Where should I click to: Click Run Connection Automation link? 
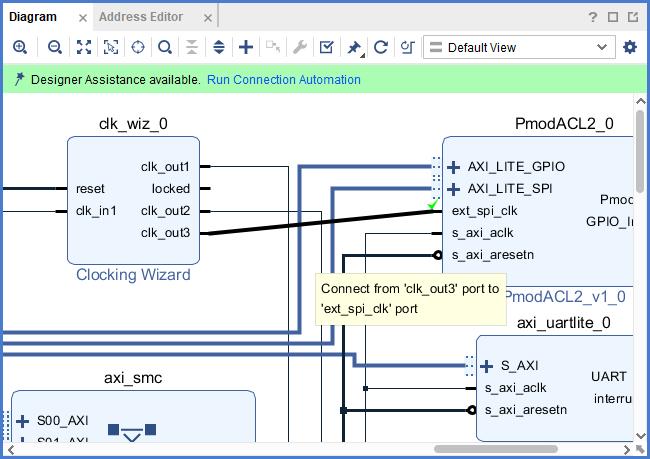[284, 80]
